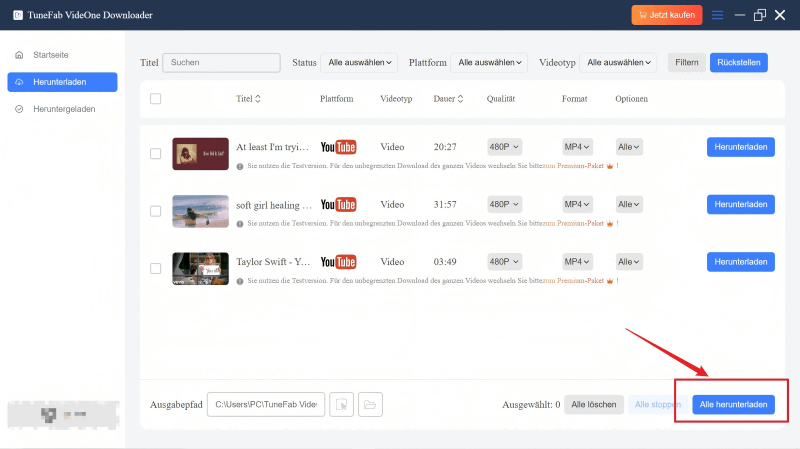The image size is (800, 449).
Task: Click the Titel column sort arrows
Action: point(258,99)
